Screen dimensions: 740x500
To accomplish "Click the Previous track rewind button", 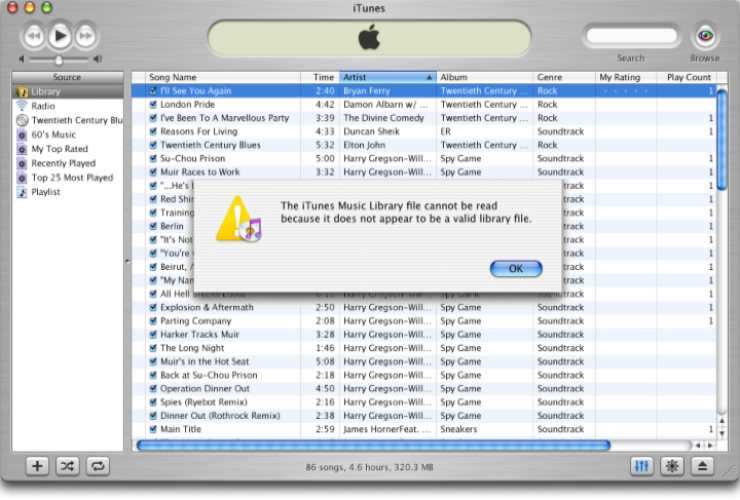I will [34, 36].
